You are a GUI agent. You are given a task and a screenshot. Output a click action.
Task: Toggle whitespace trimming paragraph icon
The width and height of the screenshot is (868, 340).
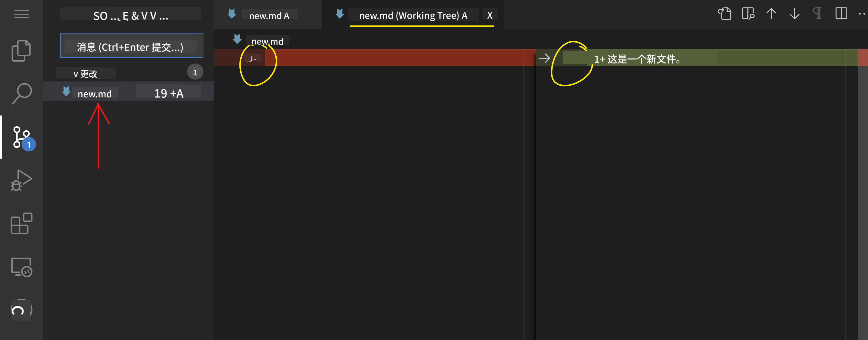pos(817,14)
